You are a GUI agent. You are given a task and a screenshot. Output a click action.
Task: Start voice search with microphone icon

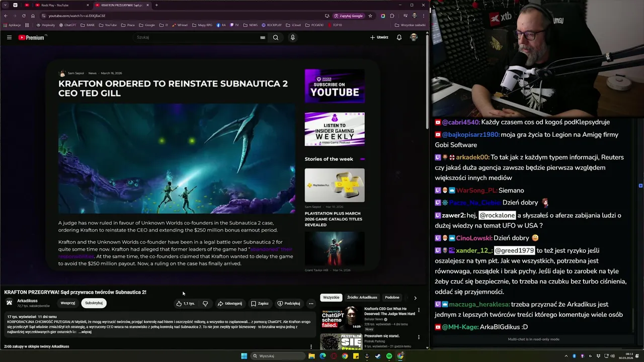pos(292,37)
